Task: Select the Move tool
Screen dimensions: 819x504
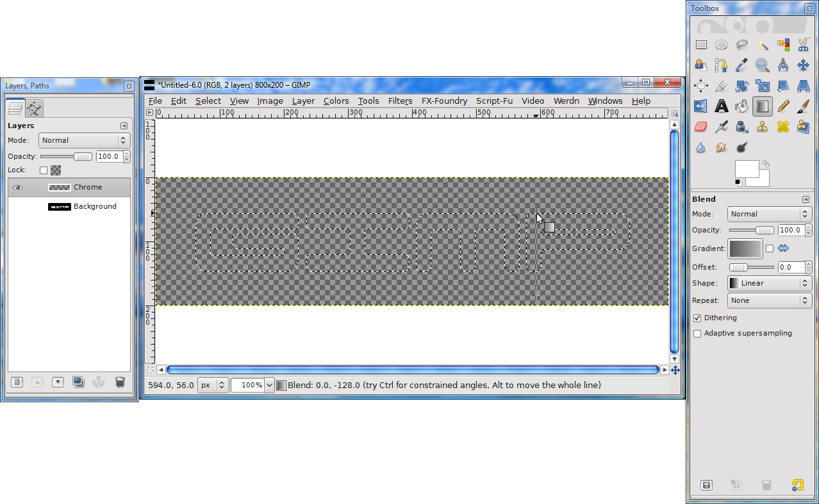Action: pos(803,65)
